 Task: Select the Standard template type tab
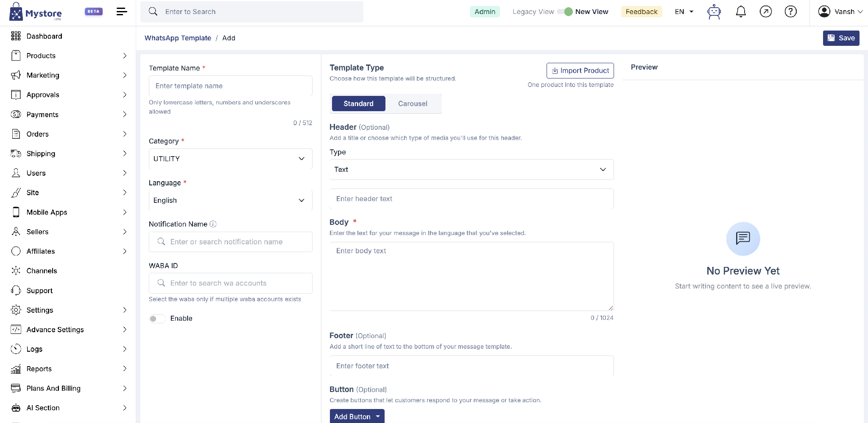click(359, 104)
